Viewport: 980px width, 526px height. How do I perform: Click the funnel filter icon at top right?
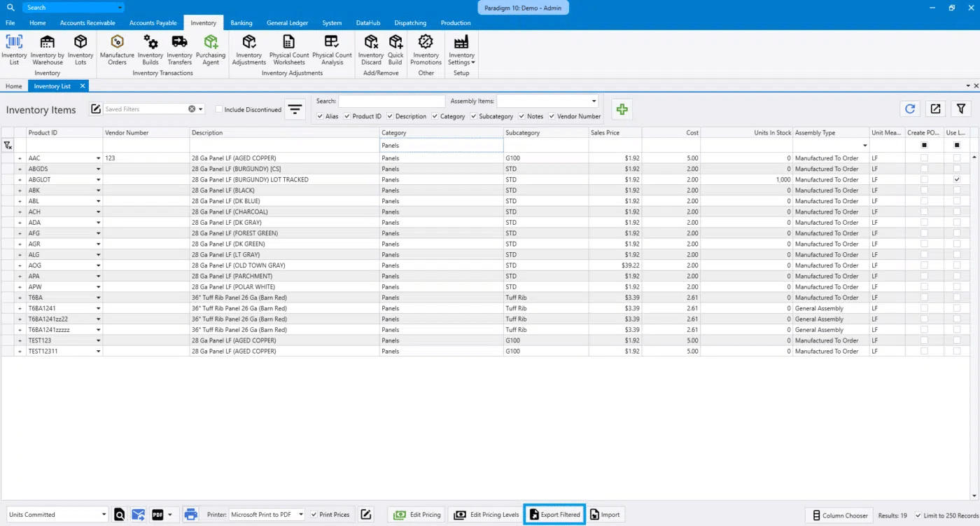[961, 109]
